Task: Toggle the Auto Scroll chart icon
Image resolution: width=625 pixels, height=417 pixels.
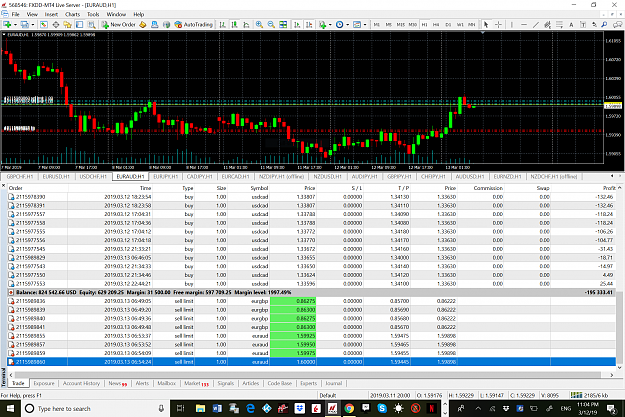Action: tap(297, 25)
